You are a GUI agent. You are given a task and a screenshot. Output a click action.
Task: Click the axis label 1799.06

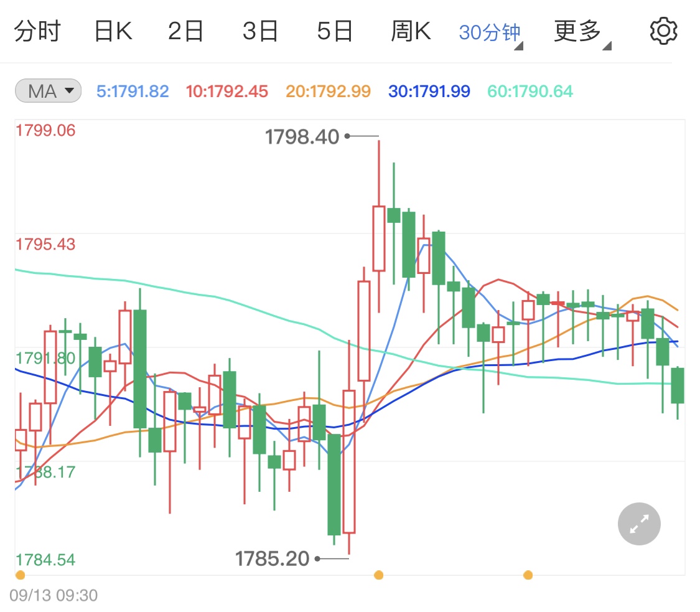(45, 131)
